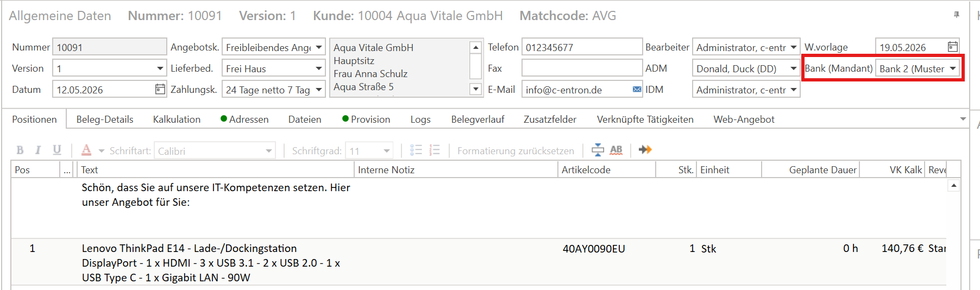Image resolution: width=980 pixels, height=290 pixels.
Task: Click into the Telefon field
Action: (582, 47)
